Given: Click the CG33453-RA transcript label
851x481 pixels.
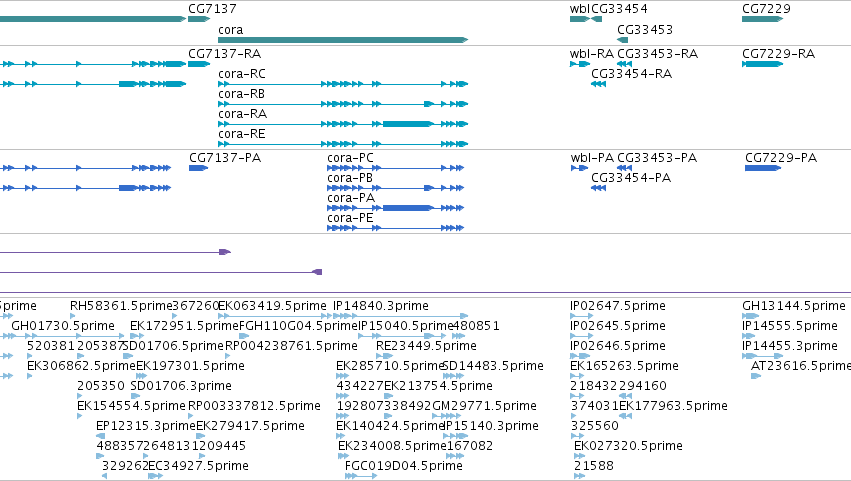Looking at the screenshot, I should pyautogui.click(x=657, y=53).
